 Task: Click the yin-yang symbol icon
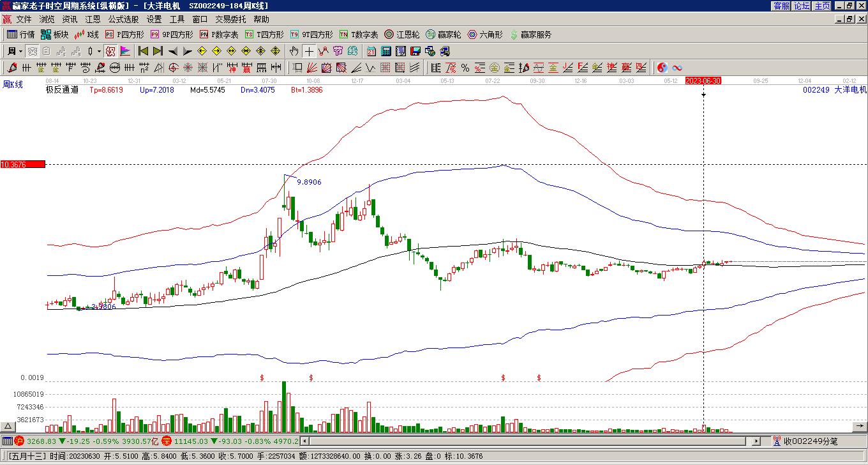click(x=662, y=68)
